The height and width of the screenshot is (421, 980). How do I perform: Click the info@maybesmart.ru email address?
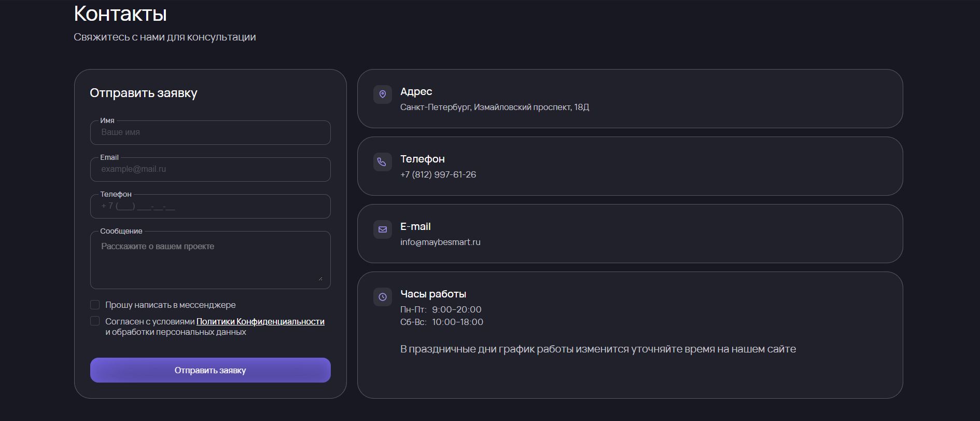[x=440, y=242]
